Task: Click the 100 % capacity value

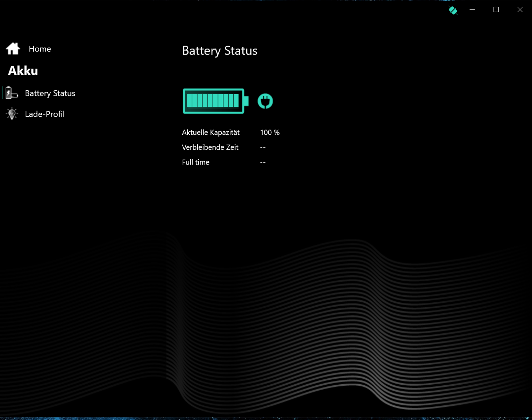Action: [x=270, y=133]
